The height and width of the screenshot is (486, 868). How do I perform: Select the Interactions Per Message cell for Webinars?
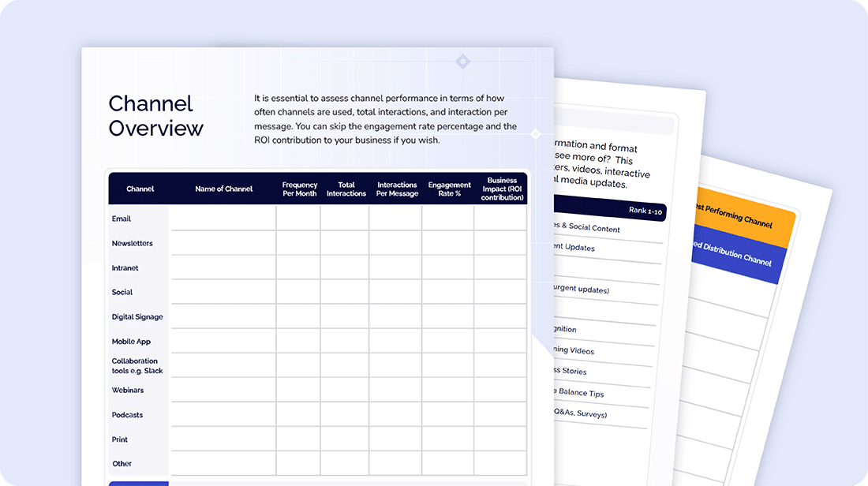396,389
